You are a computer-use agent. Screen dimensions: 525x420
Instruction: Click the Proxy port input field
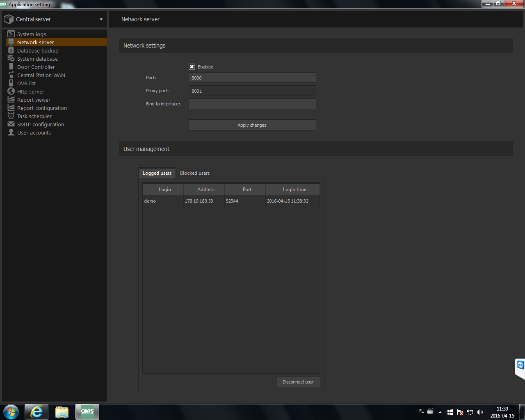(252, 91)
